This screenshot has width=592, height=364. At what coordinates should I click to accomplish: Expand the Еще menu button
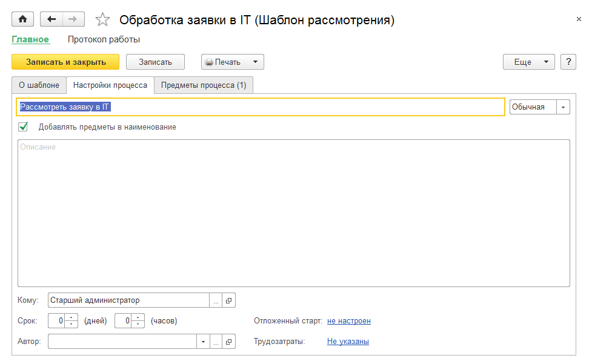(528, 62)
